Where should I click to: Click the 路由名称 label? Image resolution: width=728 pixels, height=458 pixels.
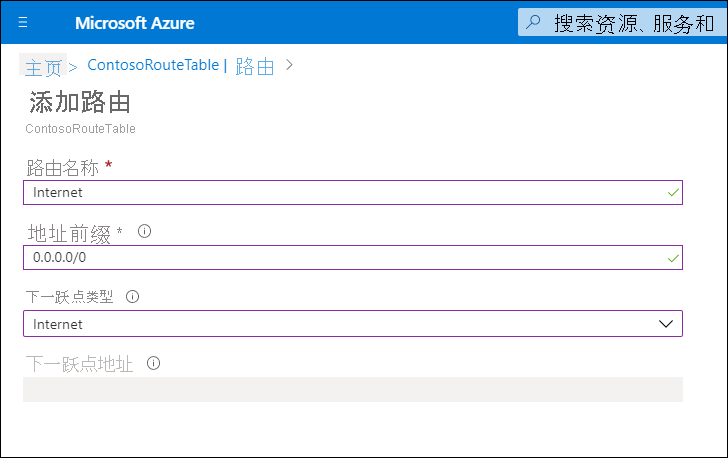tap(63, 168)
